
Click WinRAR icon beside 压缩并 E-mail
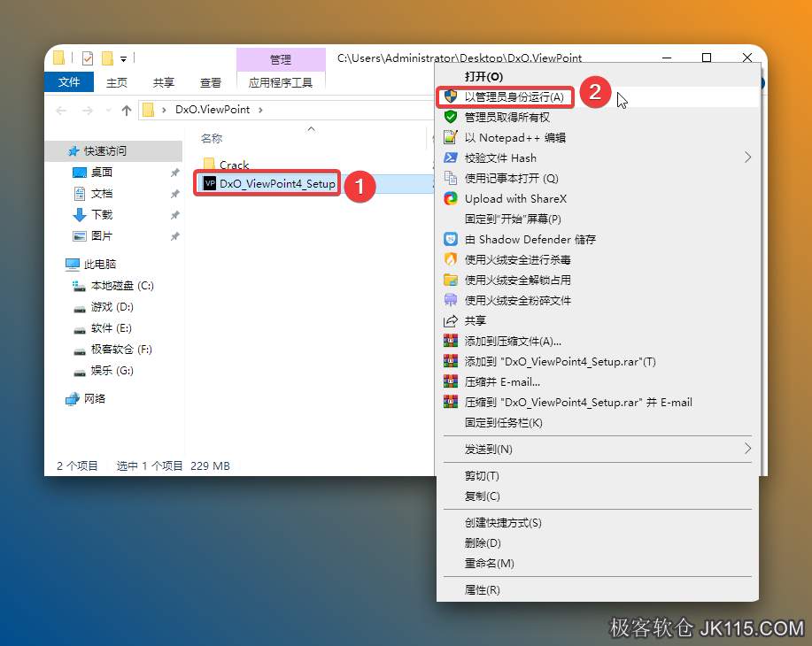tap(451, 381)
